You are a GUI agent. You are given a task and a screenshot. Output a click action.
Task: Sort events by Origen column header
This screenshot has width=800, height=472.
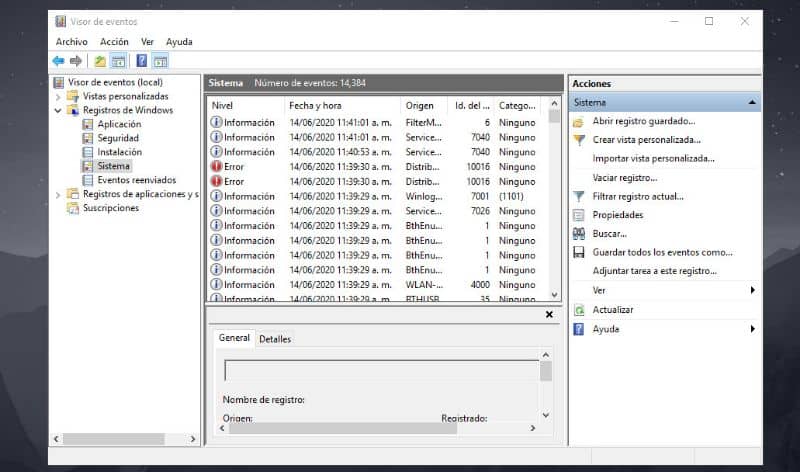(424, 106)
